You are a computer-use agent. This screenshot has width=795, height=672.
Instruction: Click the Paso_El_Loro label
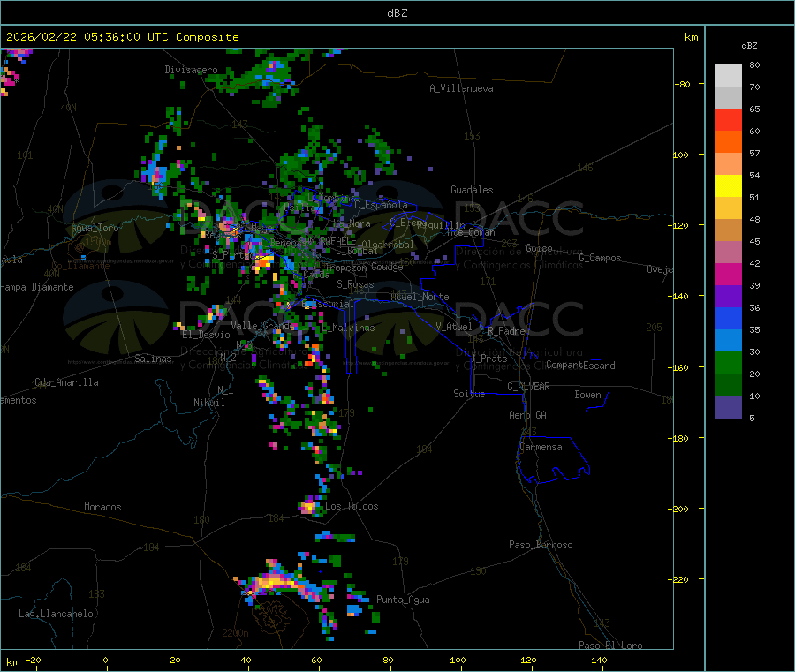[x=610, y=646]
